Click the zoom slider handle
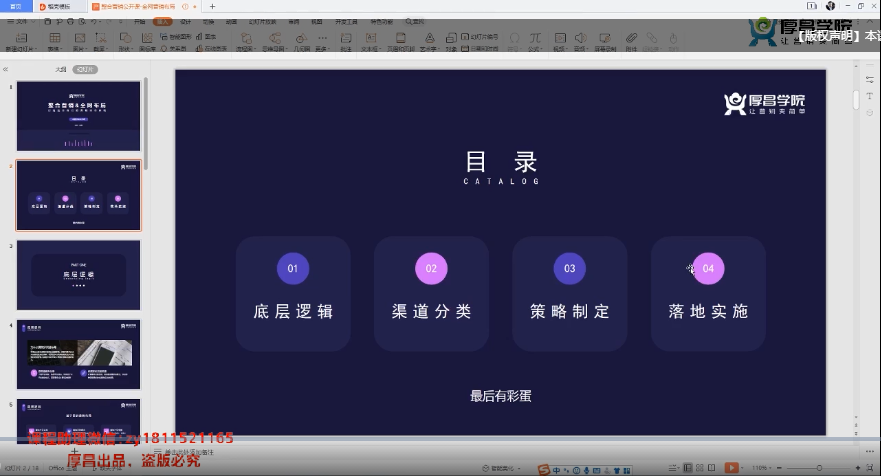This screenshot has width=881, height=476. coord(819,468)
